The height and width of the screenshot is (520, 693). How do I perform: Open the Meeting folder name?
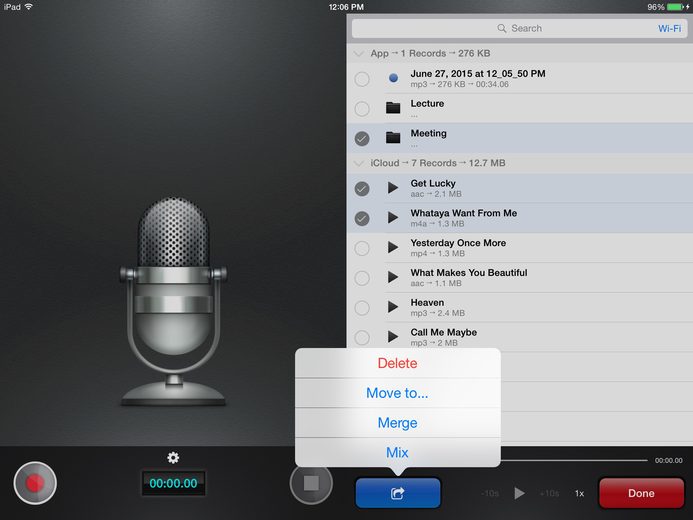[428, 133]
